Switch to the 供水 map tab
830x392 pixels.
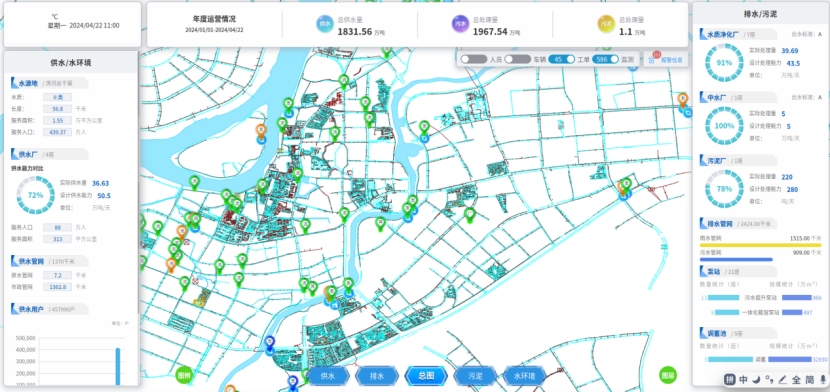pos(328,376)
